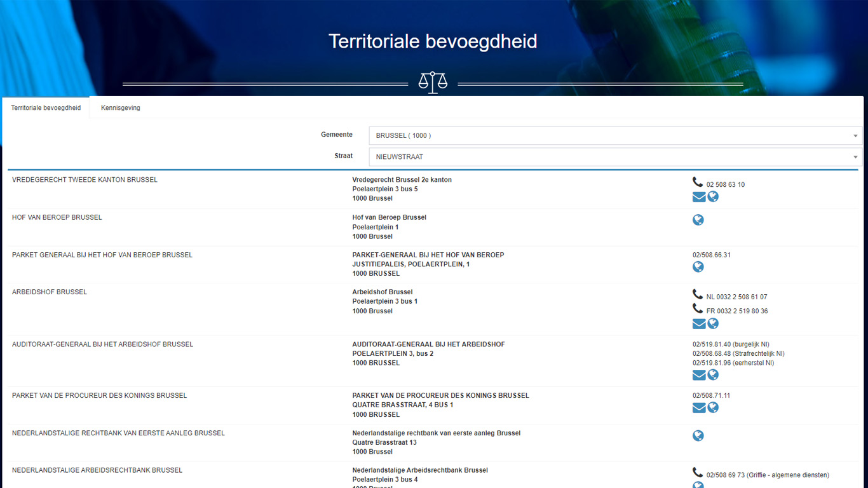
Task: Click email icon for Vredegerecht Tweede Kanton
Action: click(699, 197)
